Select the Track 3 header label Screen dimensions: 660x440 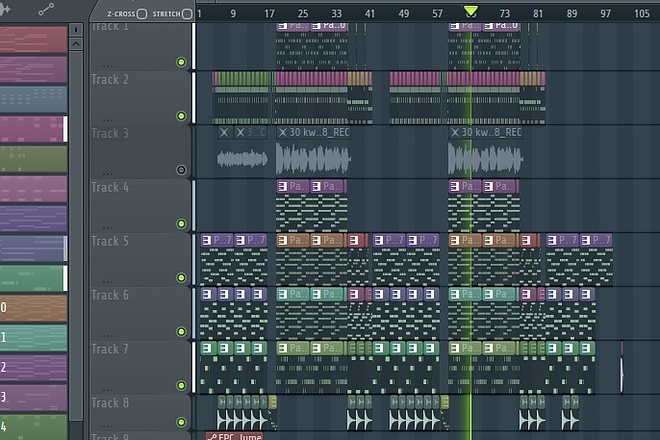(110, 133)
